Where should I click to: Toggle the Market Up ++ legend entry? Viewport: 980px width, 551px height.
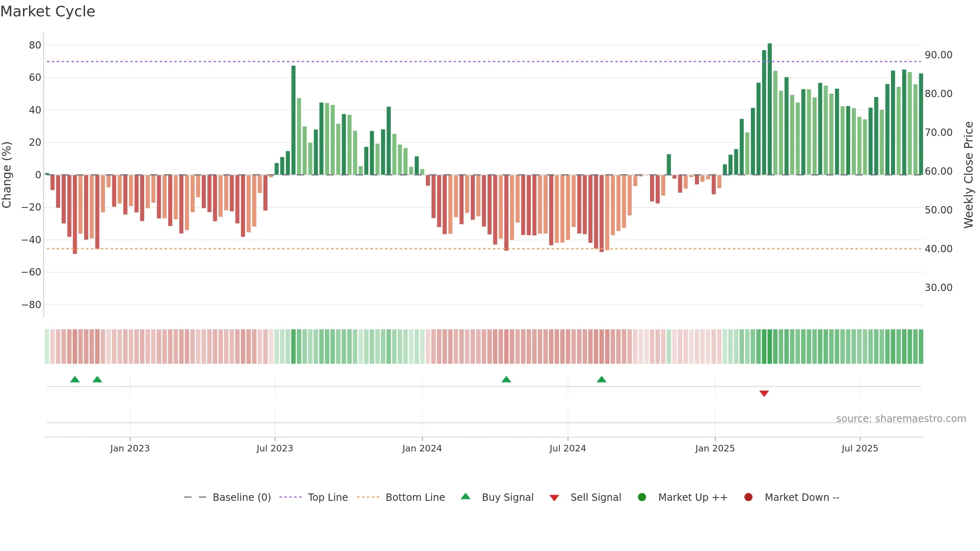tap(683, 497)
